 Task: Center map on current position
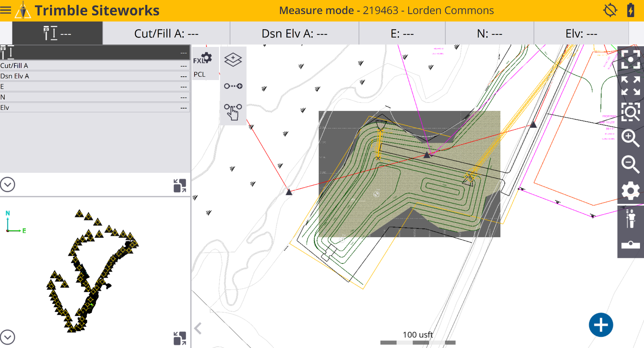click(x=631, y=59)
